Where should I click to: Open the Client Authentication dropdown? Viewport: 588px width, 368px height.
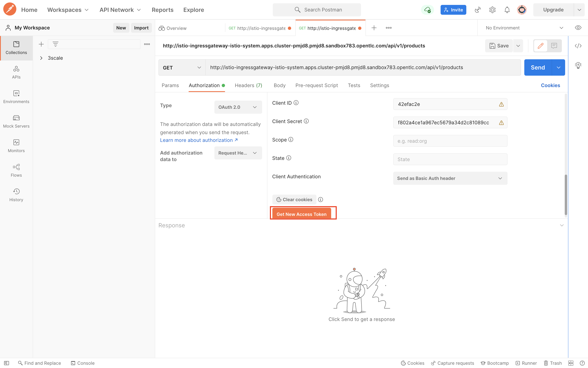click(x=450, y=178)
